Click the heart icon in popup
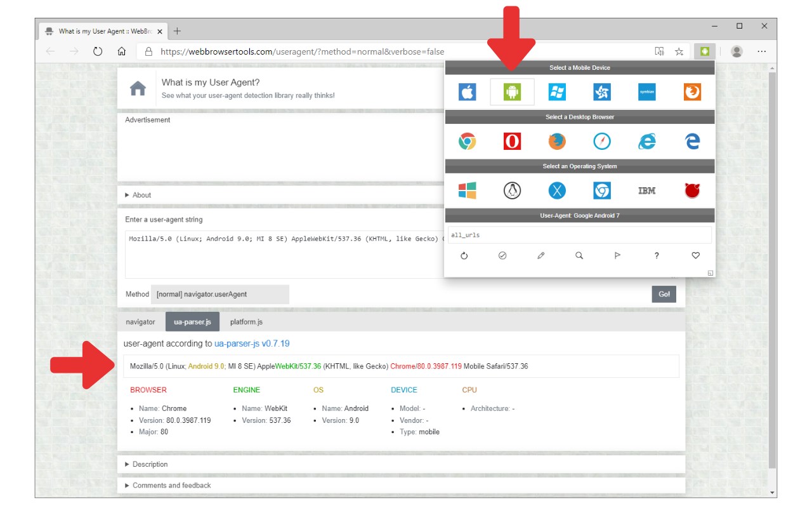 (695, 255)
